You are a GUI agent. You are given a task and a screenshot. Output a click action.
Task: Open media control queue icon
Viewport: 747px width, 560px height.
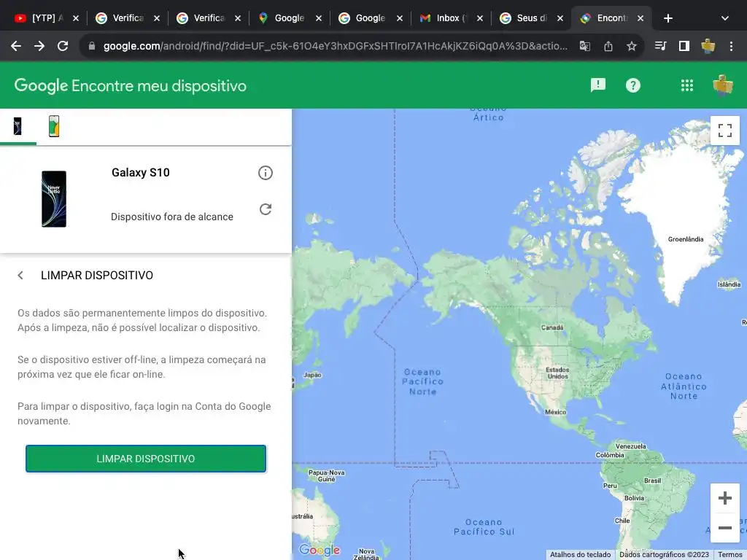pyautogui.click(x=660, y=46)
